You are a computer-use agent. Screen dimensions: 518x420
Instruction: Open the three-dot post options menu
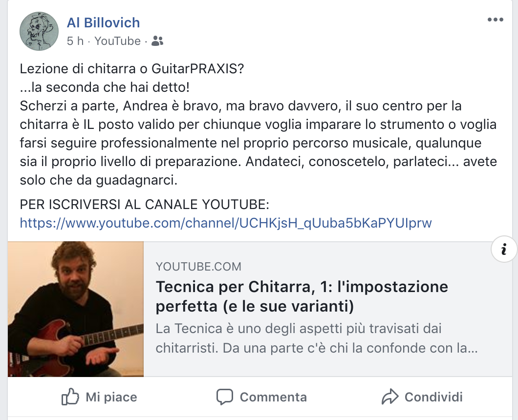495,20
